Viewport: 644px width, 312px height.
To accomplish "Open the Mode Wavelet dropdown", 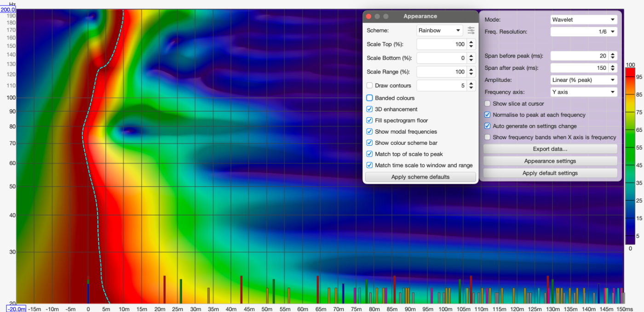I will point(583,20).
